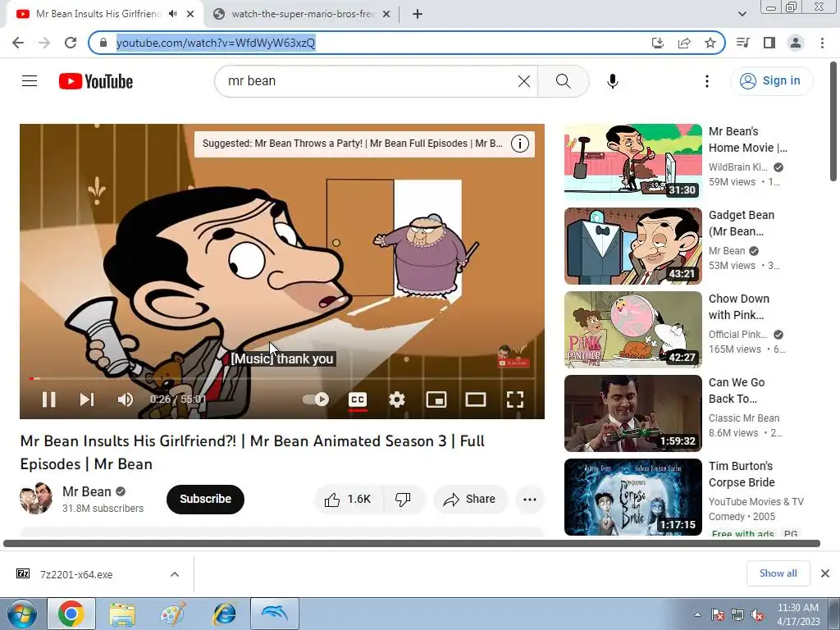Image resolution: width=840 pixels, height=630 pixels.
Task: Open downloaded 7z2201-x64.exe file
Action: [76, 574]
